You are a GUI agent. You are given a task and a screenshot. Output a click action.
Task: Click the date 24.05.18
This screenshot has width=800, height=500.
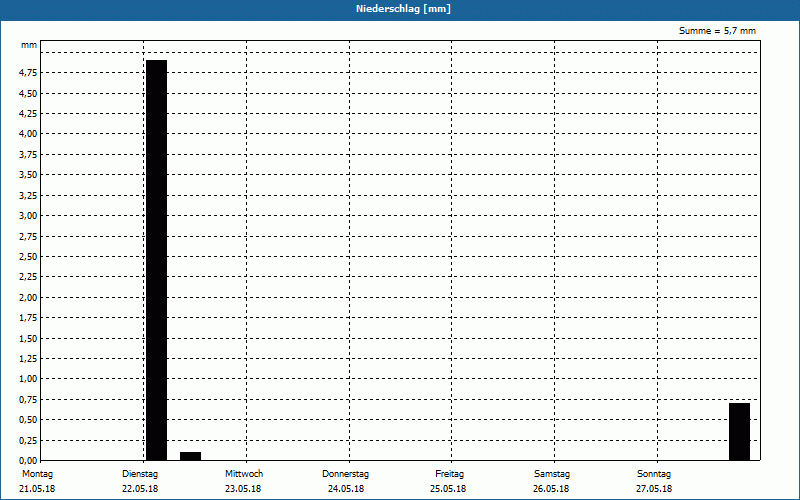point(346,489)
